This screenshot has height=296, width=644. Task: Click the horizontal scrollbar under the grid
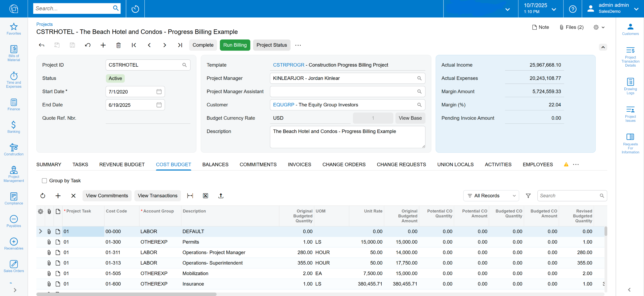[126, 294]
